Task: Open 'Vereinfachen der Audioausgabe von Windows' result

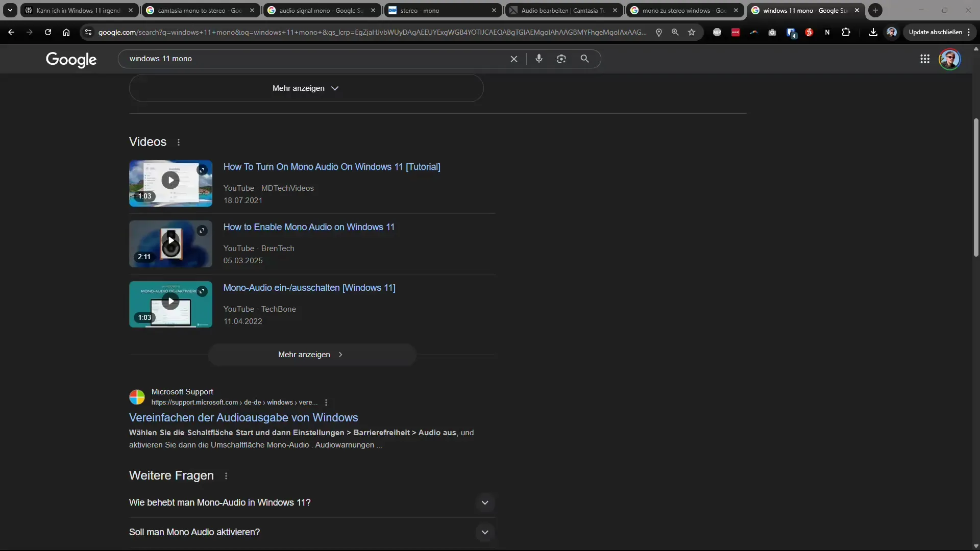Action: [x=243, y=418]
